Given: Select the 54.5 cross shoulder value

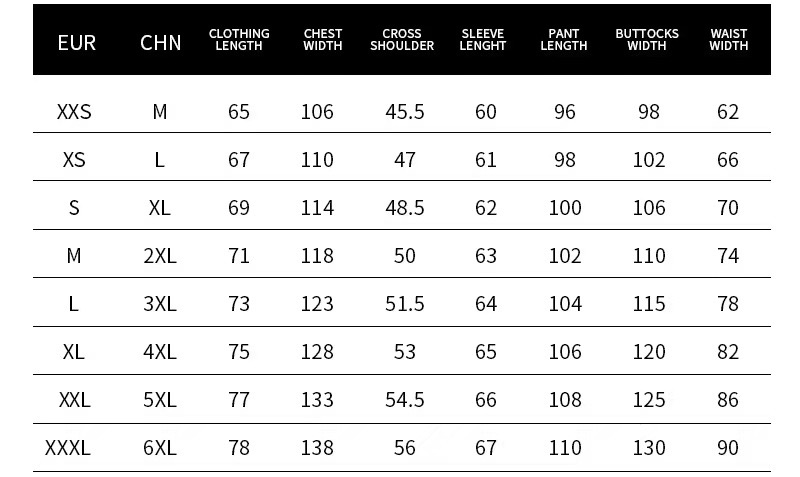Looking at the screenshot, I should click(405, 400).
